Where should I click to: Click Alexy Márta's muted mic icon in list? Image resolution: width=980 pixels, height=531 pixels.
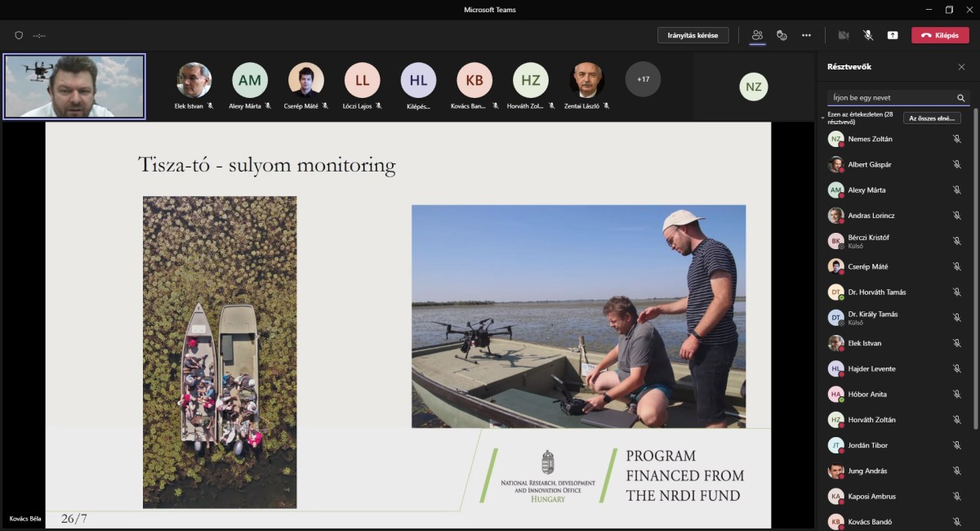[956, 190]
